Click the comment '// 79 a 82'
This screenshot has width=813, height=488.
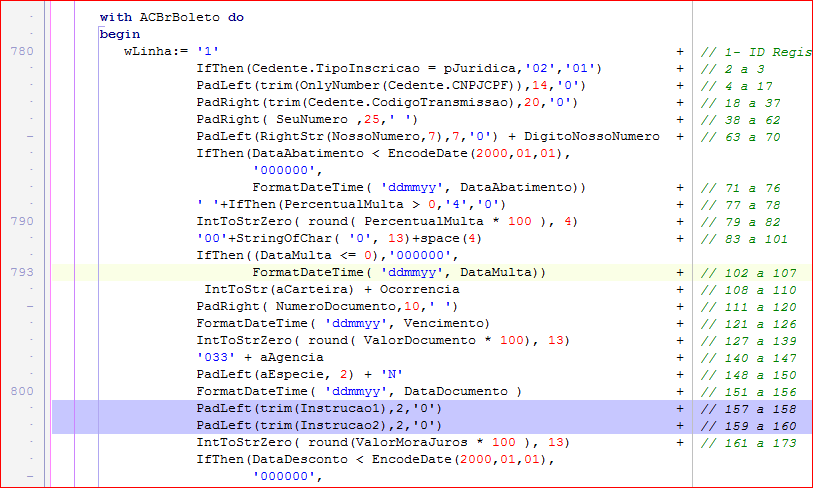pyautogui.click(x=740, y=222)
